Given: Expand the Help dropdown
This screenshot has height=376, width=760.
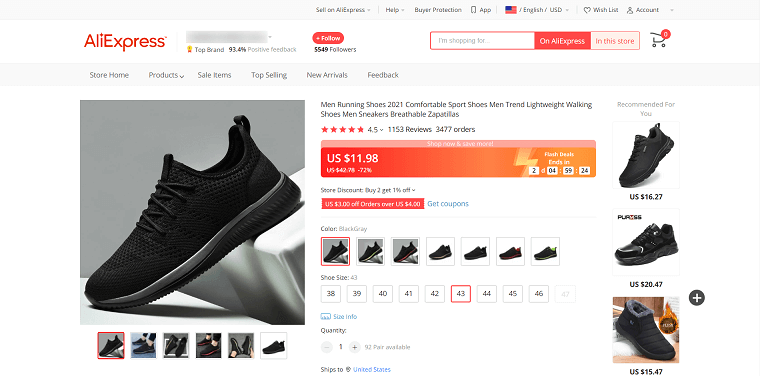Looking at the screenshot, I should (395, 10).
